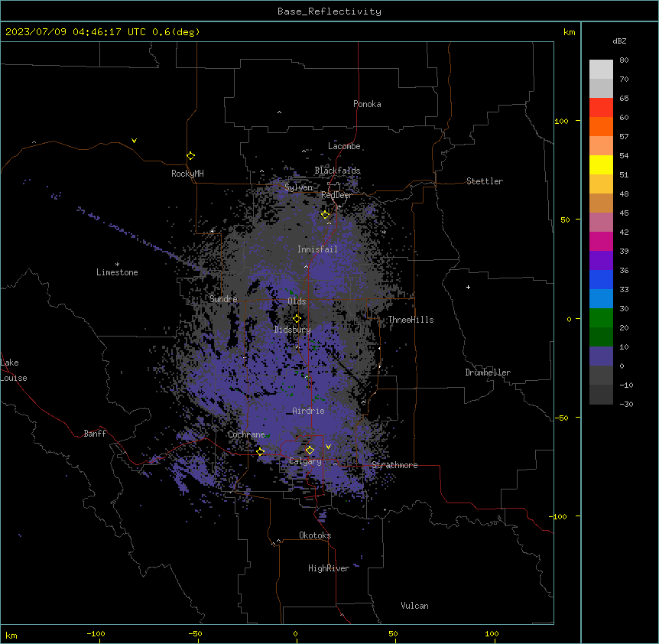
Task: Click the Didsbury city label
Action: click(x=293, y=330)
